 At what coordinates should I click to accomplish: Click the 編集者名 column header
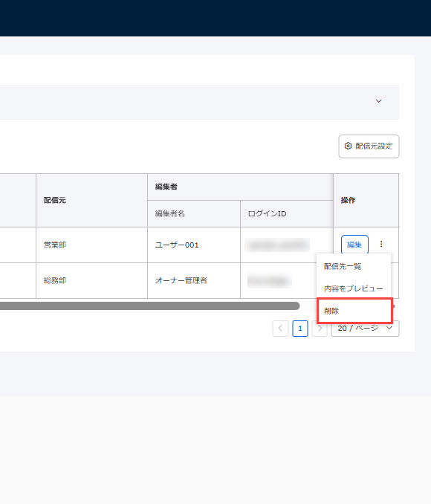[194, 214]
